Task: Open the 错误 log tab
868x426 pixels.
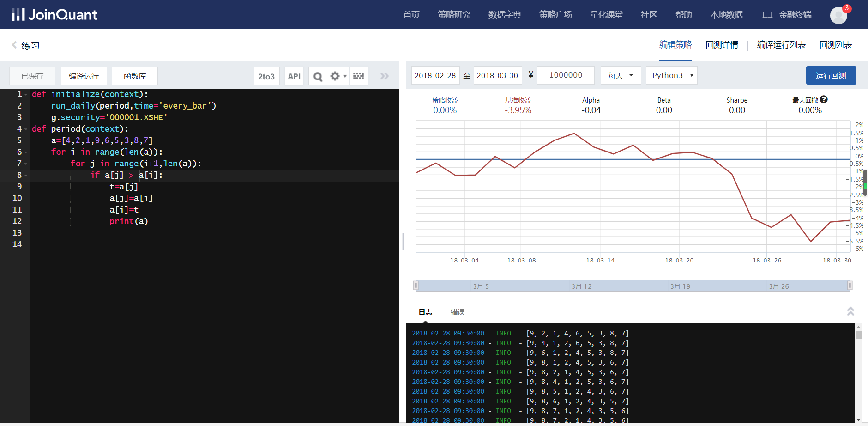Action: click(457, 312)
